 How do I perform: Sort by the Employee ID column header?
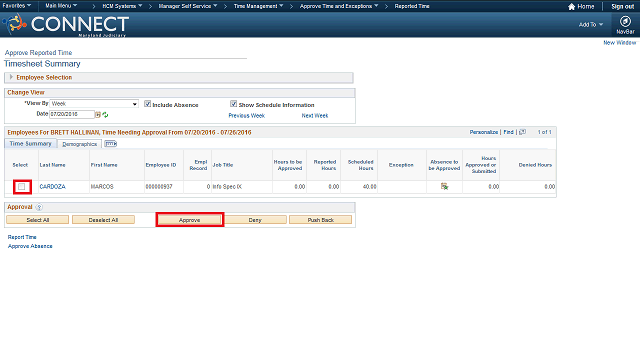tap(161, 165)
